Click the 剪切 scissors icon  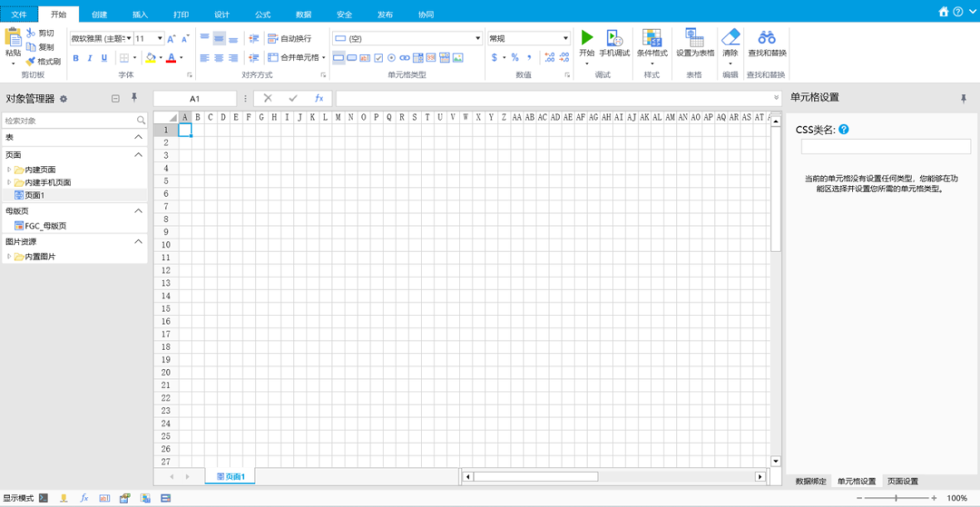(x=31, y=33)
